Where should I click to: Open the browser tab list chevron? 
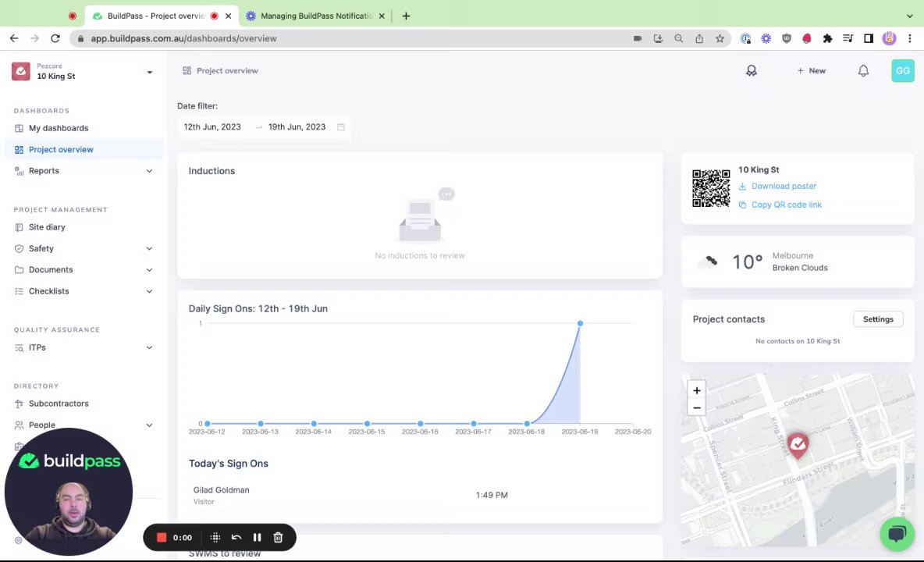(x=909, y=16)
